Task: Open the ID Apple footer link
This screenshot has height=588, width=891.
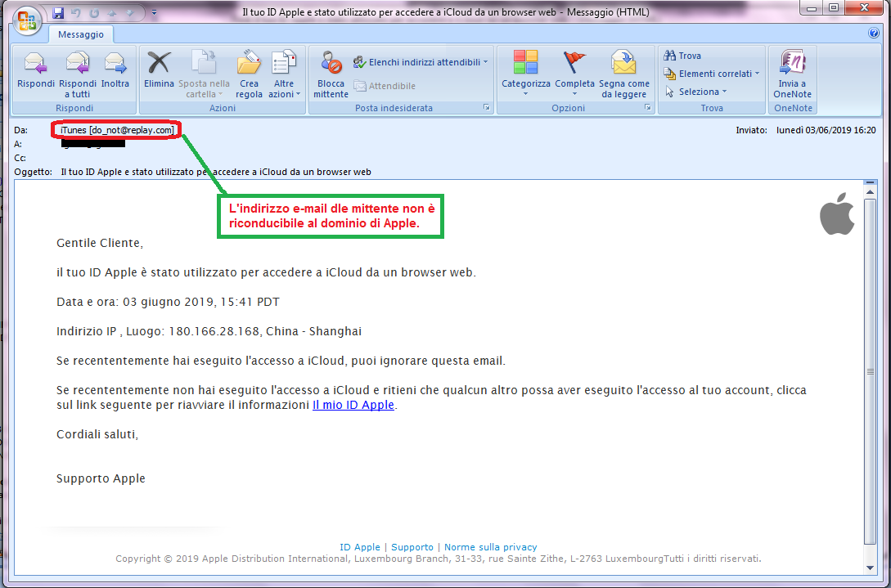Action: pos(360,547)
